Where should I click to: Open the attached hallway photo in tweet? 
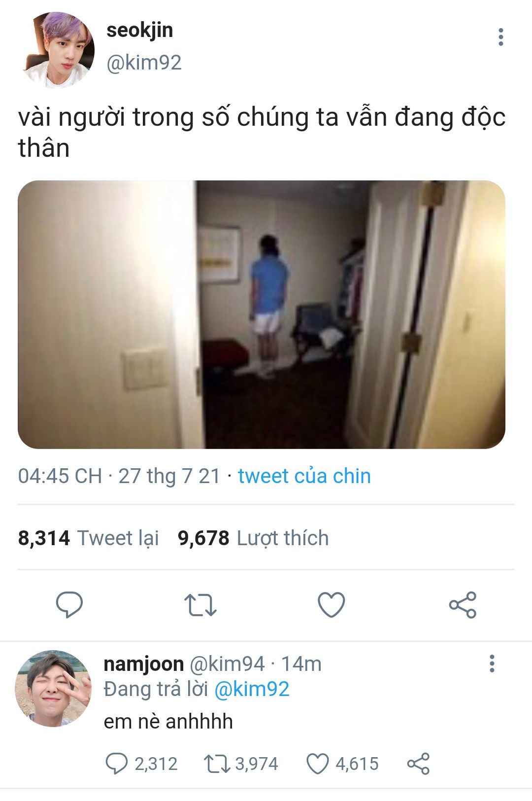tap(262, 314)
